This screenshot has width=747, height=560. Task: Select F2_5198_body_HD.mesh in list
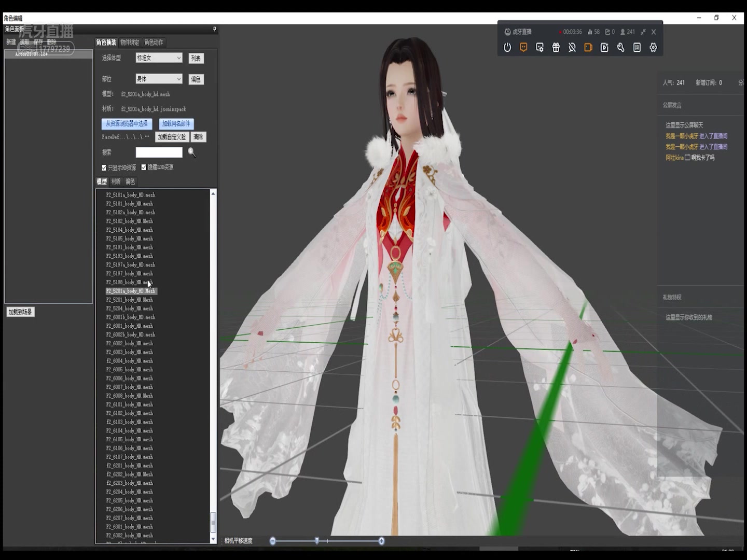130,282
